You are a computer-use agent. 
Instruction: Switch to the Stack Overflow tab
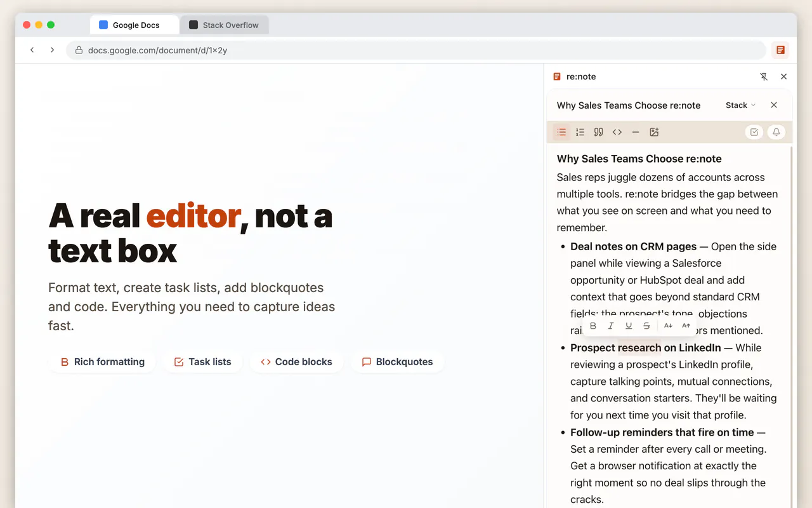pyautogui.click(x=225, y=25)
